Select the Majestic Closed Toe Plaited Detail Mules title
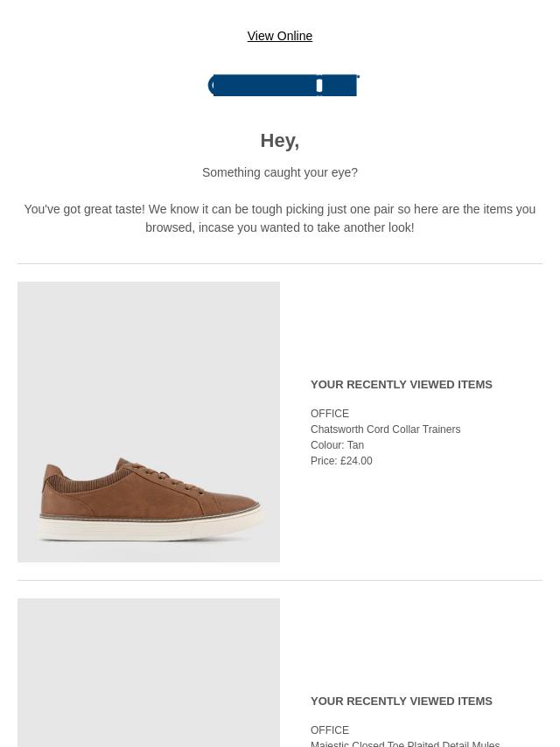 coord(405,744)
